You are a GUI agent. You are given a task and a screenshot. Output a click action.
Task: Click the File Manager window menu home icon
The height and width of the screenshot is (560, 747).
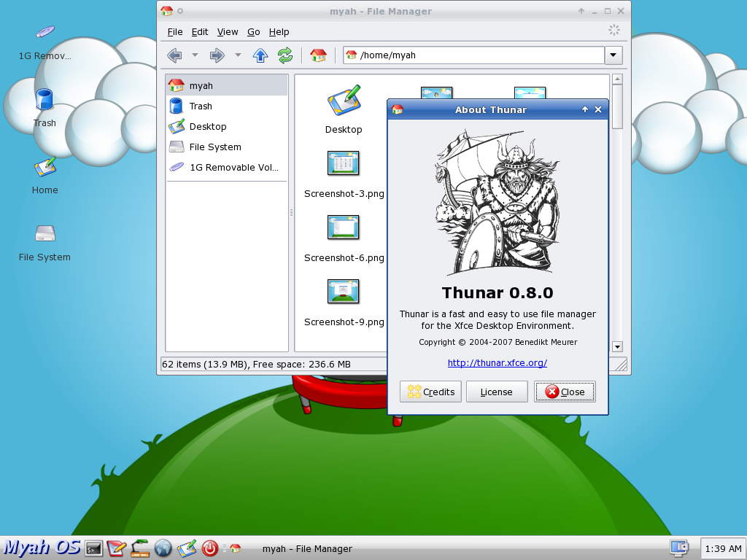(166, 11)
